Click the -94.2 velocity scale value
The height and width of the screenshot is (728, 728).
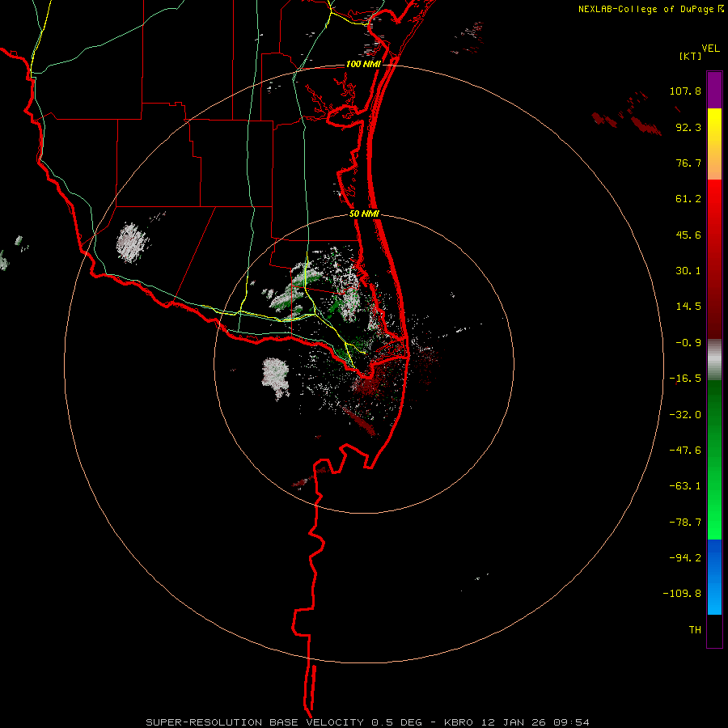685,558
